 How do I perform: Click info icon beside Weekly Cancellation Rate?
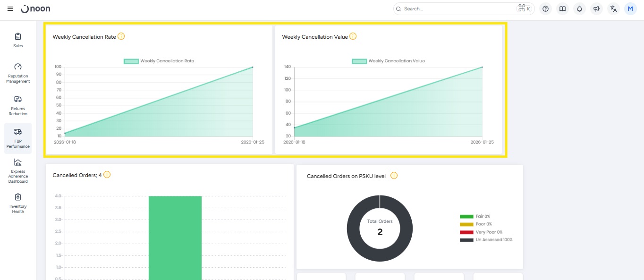tap(121, 36)
